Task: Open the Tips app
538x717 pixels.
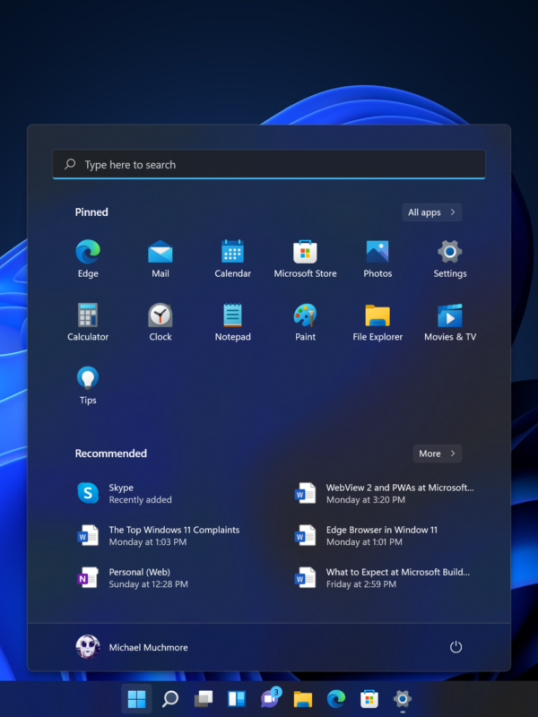Action: tap(88, 385)
